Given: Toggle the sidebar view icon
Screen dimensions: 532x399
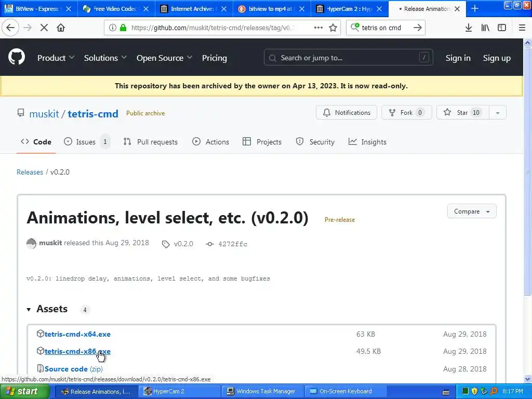Looking at the screenshot, I should 502,28.
